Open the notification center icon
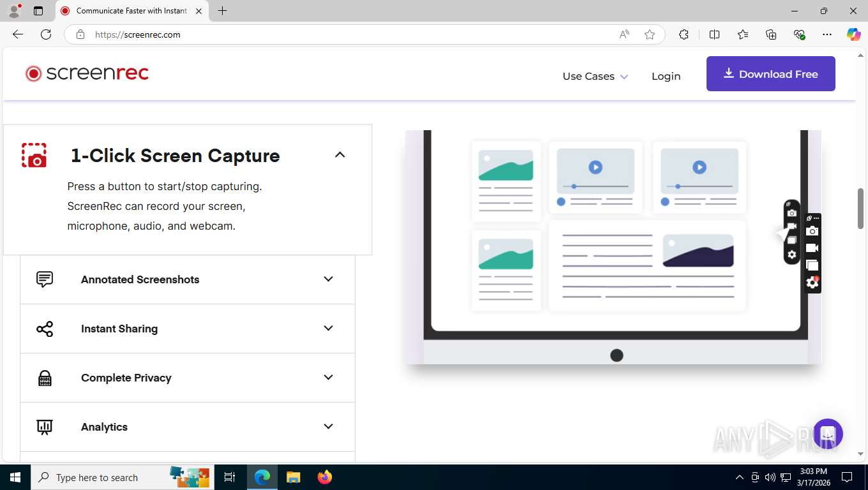The height and width of the screenshot is (490, 868). click(x=847, y=477)
